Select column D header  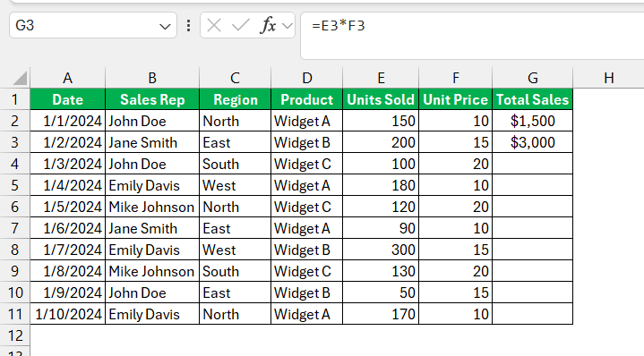[307, 78]
